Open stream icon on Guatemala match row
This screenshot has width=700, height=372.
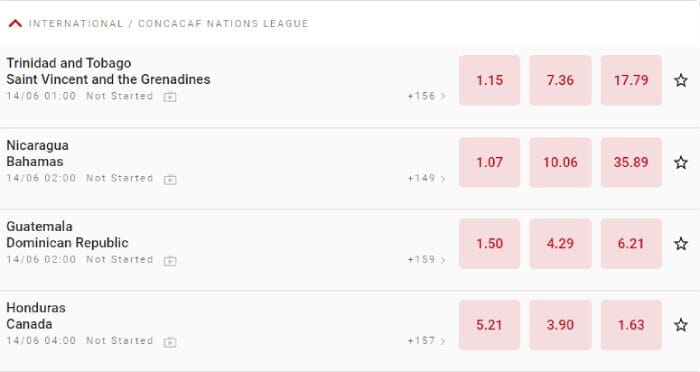point(170,260)
